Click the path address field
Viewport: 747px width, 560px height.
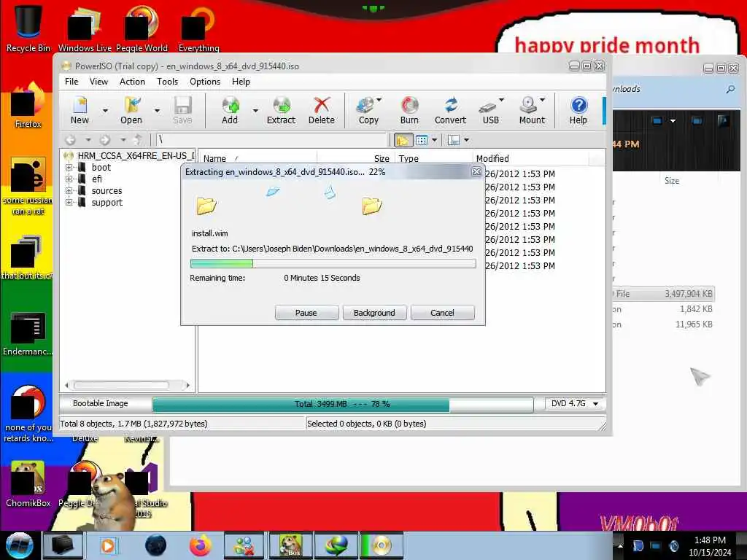tap(271, 139)
